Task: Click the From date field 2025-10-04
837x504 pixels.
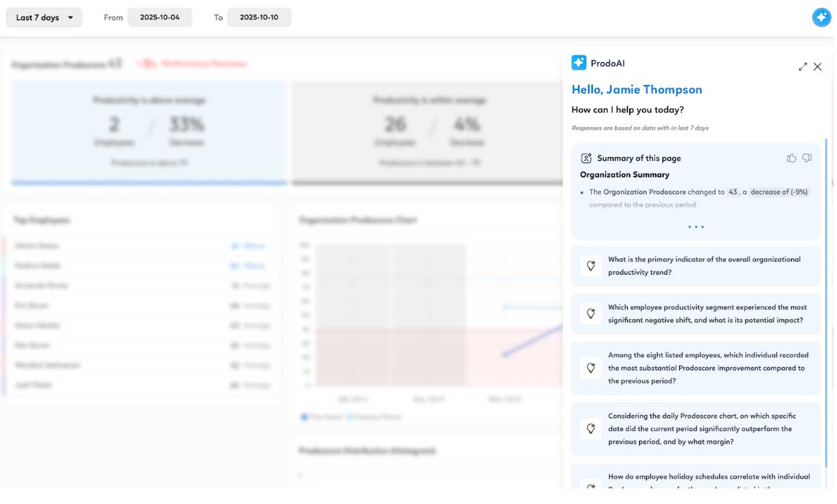Action: (160, 17)
